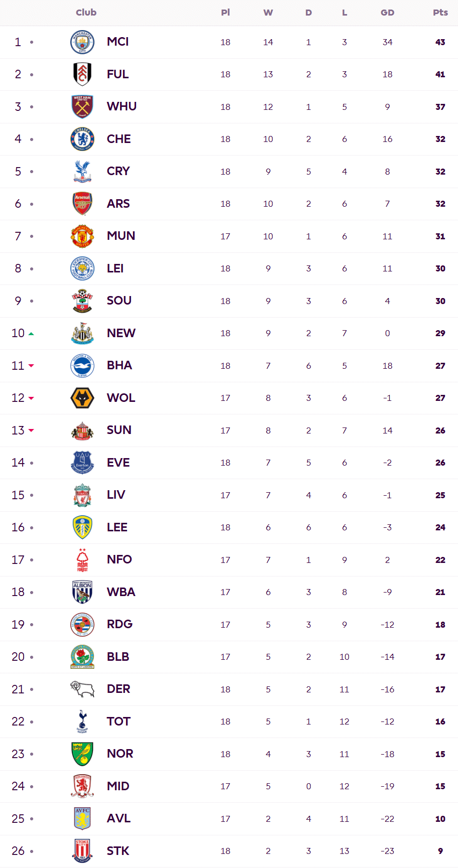Click the West Ham United crest
458x868 pixels.
82,107
